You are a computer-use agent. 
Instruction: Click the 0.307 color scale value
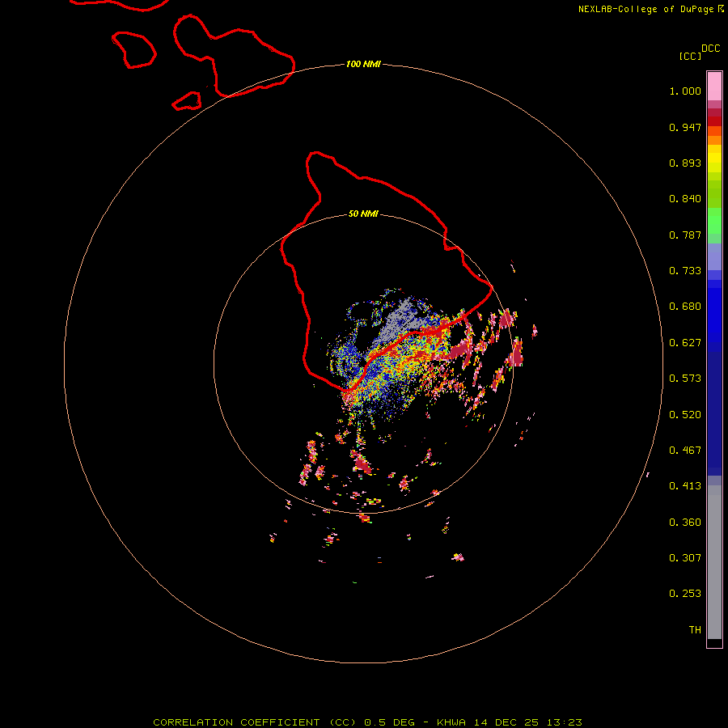pos(685,558)
